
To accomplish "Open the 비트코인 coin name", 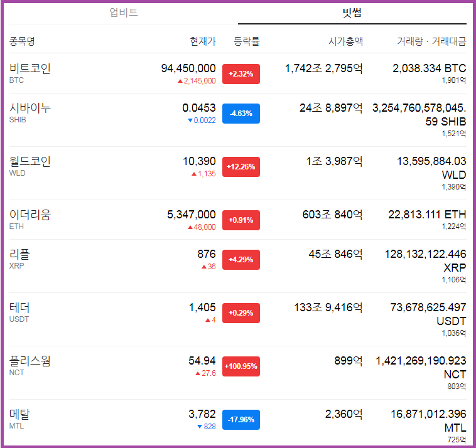I will pos(30,68).
